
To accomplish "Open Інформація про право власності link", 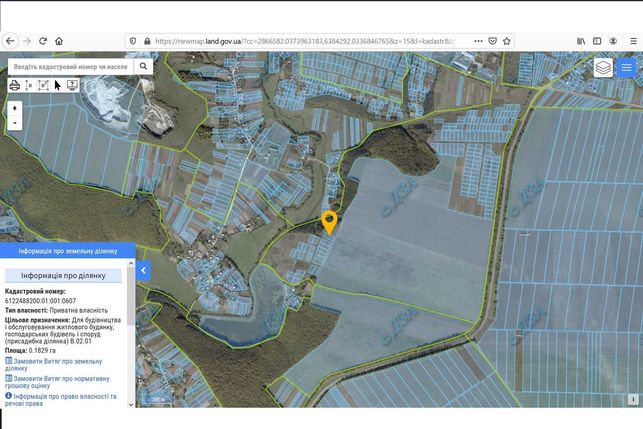I will [x=61, y=399].
